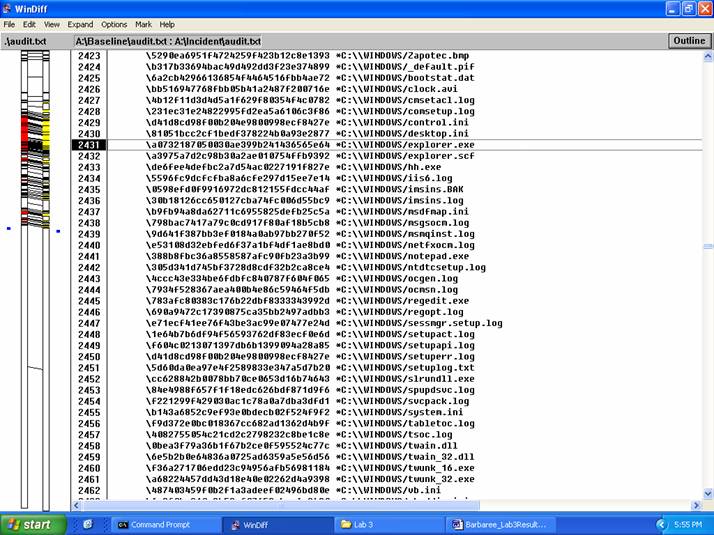Open the View menu
The image size is (714, 535).
pos(51,24)
